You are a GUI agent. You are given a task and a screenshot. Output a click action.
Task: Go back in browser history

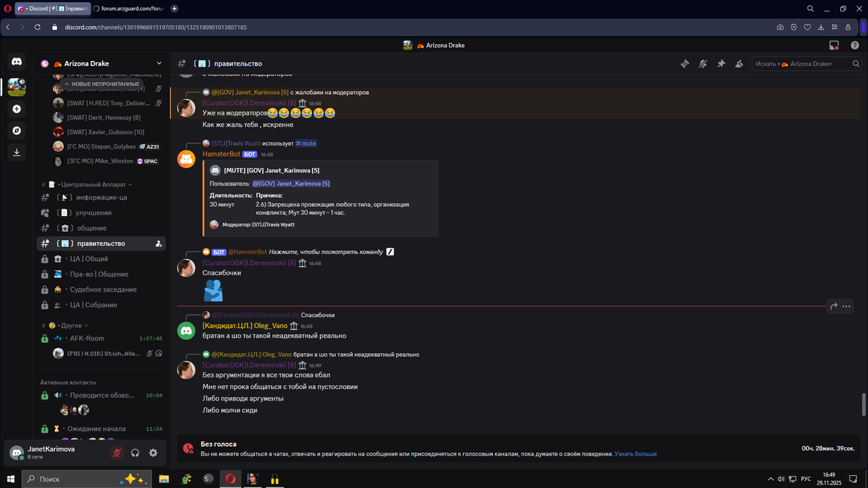(x=7, y=27)
